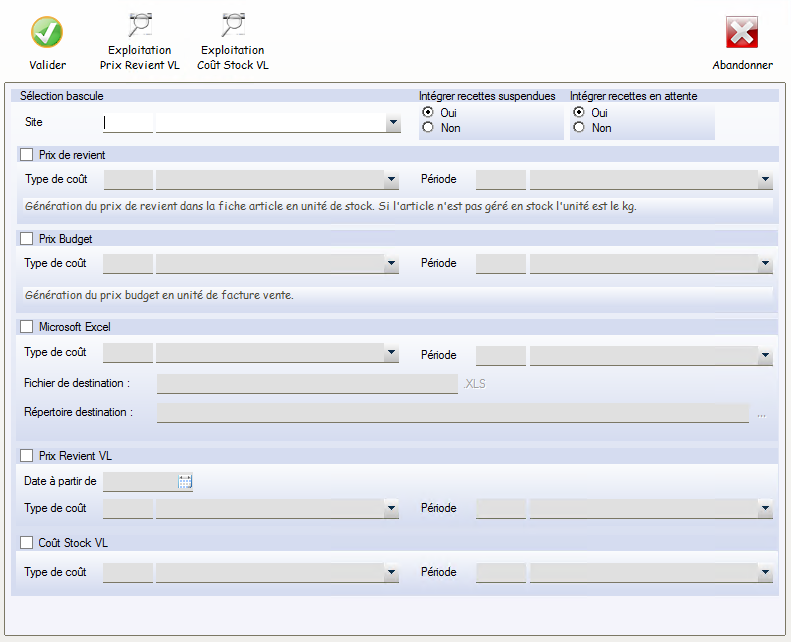
Task: Click the Fichier de destination text field
Action: click(x=307, y=383)
